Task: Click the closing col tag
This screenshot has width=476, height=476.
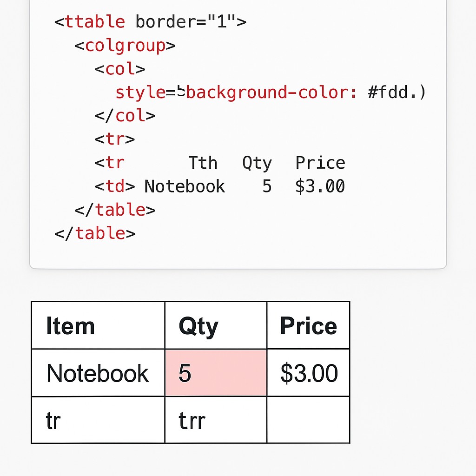Action: coord(125,116)
